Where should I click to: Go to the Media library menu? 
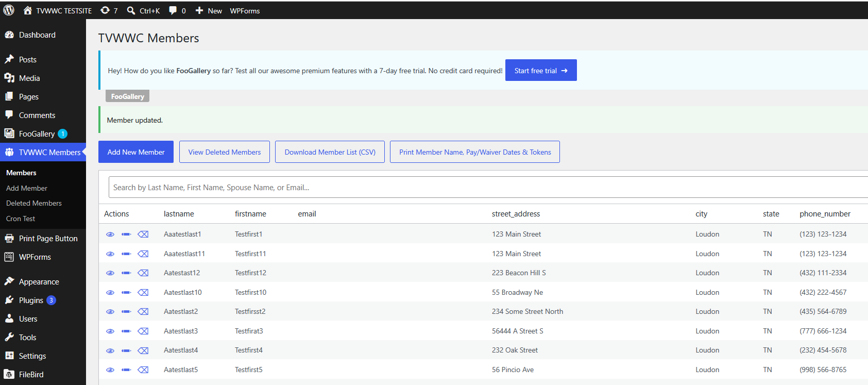(43, 78)
